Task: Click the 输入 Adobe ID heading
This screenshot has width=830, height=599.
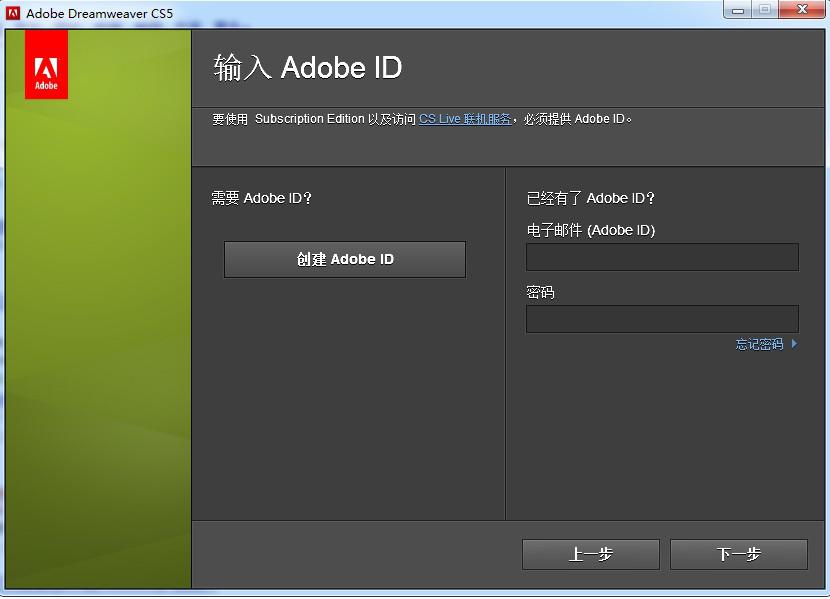Action: [x=308, y=68]
